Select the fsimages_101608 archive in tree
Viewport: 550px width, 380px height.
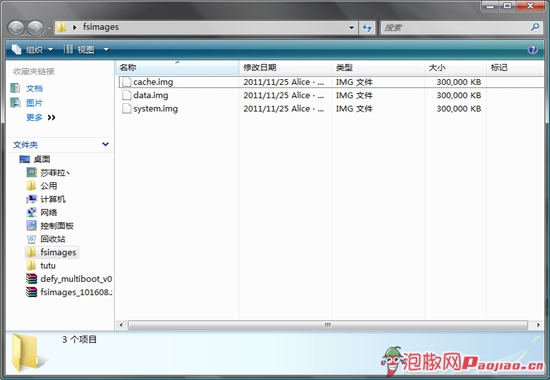[x=76, y=292]
